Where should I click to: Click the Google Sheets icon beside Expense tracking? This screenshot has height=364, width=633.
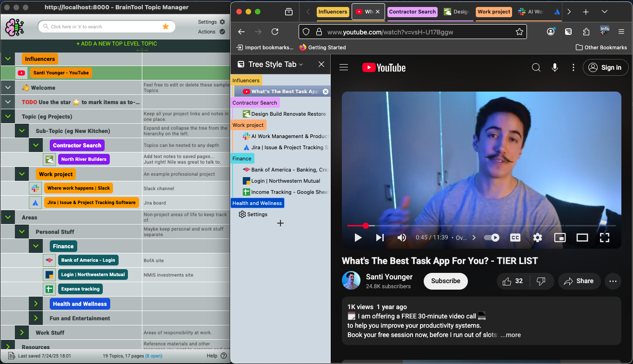point(49,289)
